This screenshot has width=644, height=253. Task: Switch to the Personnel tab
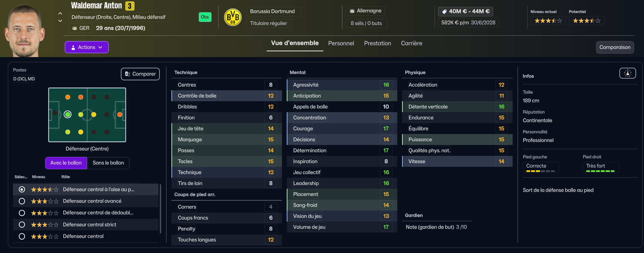pyautogui.click(x=341, y=43)
